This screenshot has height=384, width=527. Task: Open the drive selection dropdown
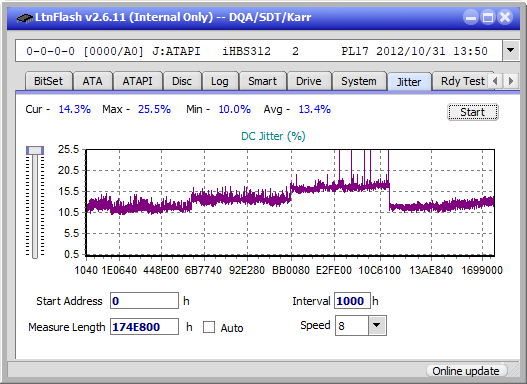pyautogui.click(x=511, y=51)
